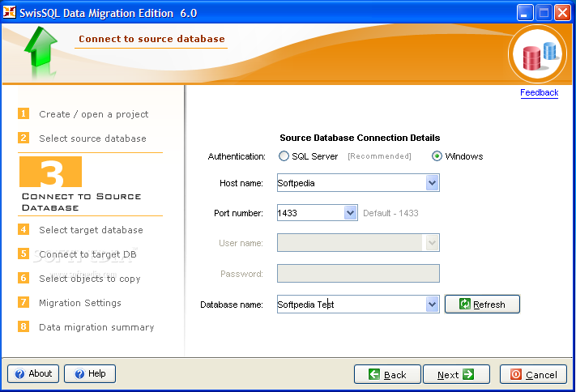Image resolution: width=576 pixels, height=392 pixels.
Task: Cancel the migration wizard
Action: tap(533, 374)
